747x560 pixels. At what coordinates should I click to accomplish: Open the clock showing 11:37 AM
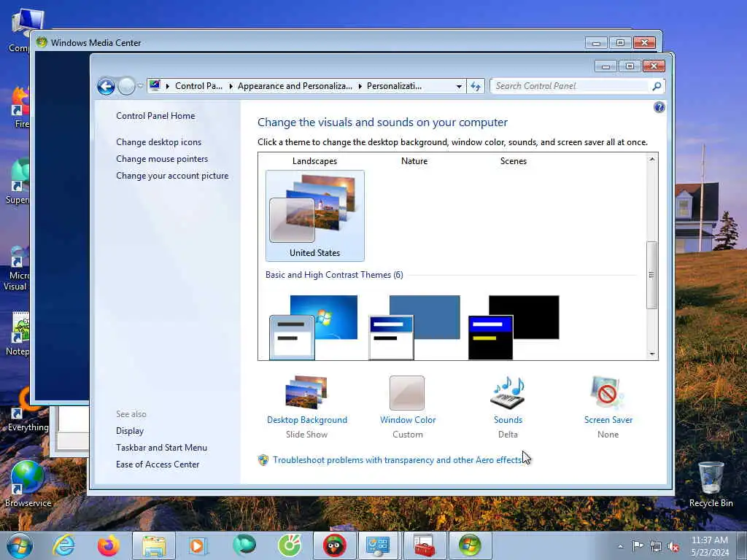[709, 546]
